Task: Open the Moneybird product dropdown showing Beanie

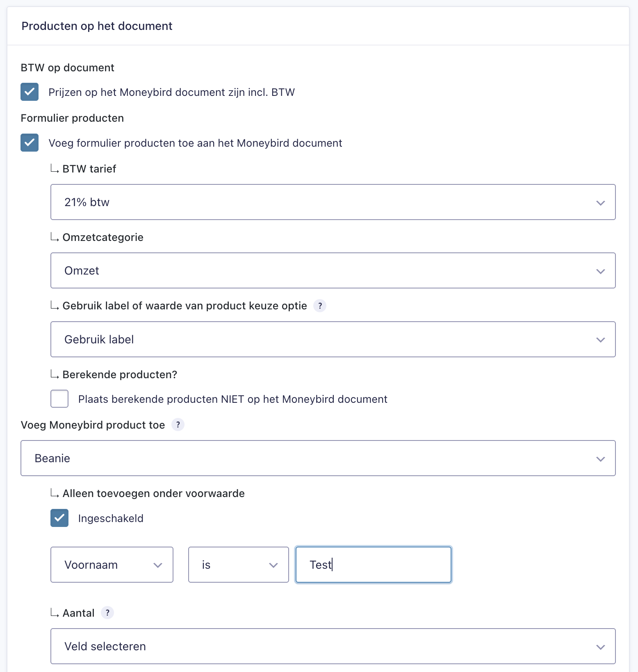Action: click(x=318, y=458)
